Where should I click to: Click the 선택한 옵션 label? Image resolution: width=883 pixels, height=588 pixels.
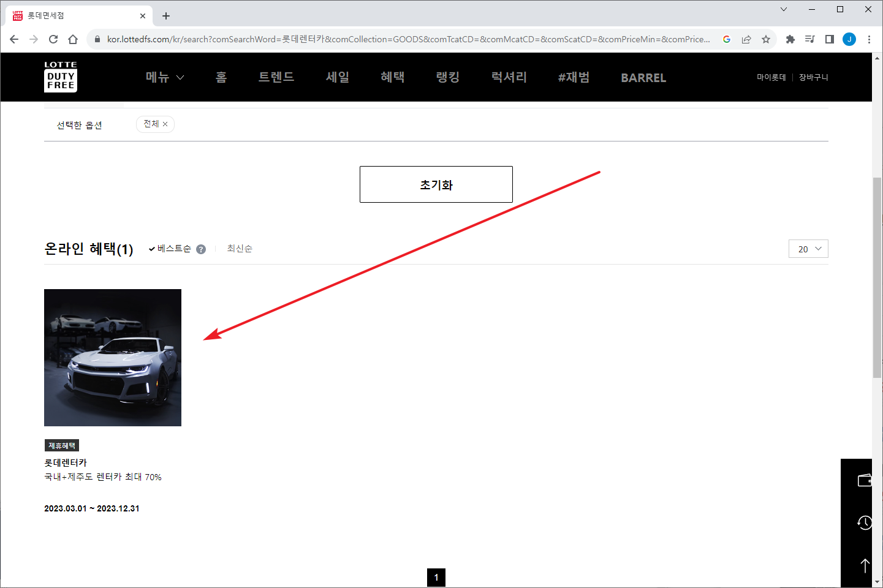tap(80, 125)
